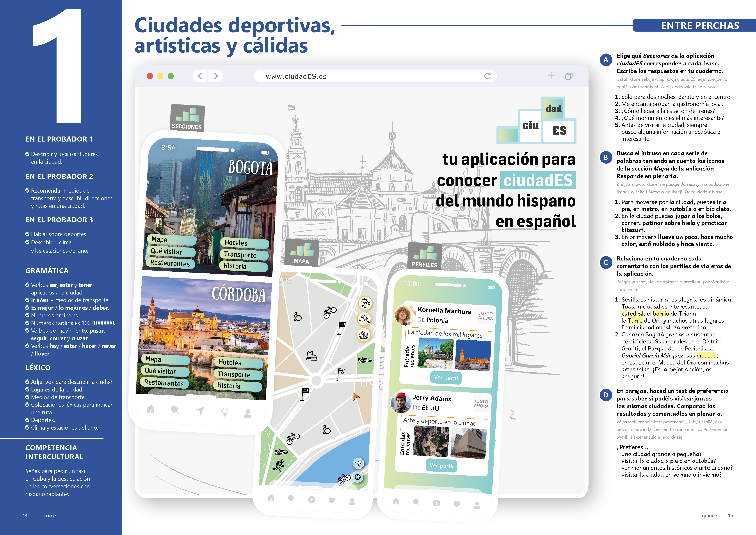Tap the bowling icon below the 6:12 clock
756x535 pixels.
point(298,317)
